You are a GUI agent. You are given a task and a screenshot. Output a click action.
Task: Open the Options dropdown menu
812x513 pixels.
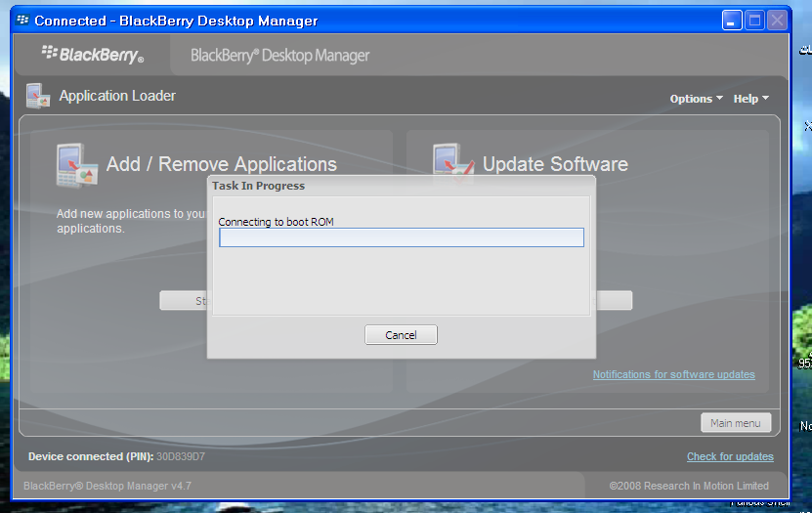(x=696, y=99)
